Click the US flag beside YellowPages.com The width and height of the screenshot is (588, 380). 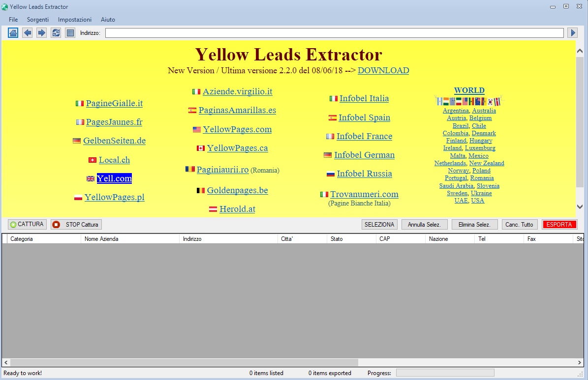click(x=197, y=129)
